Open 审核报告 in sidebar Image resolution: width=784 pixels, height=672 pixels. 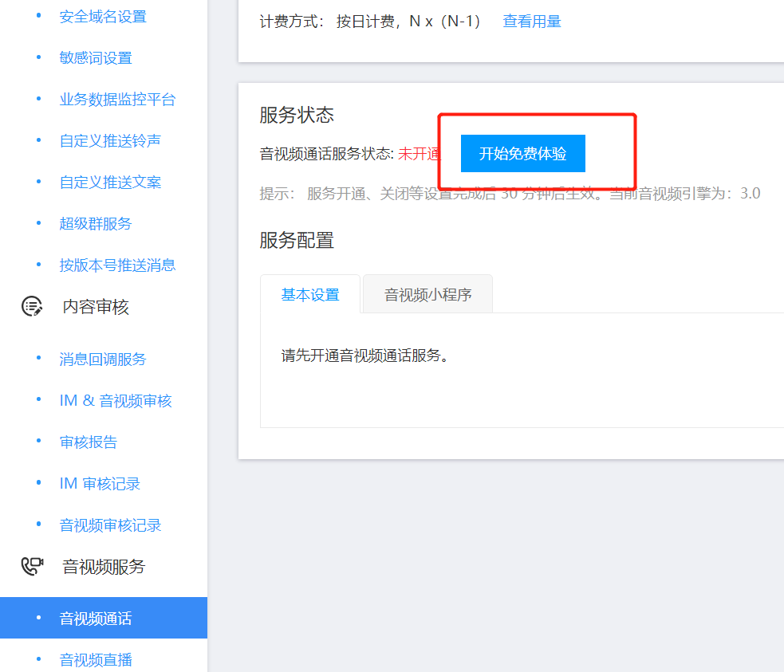point(89,442)
